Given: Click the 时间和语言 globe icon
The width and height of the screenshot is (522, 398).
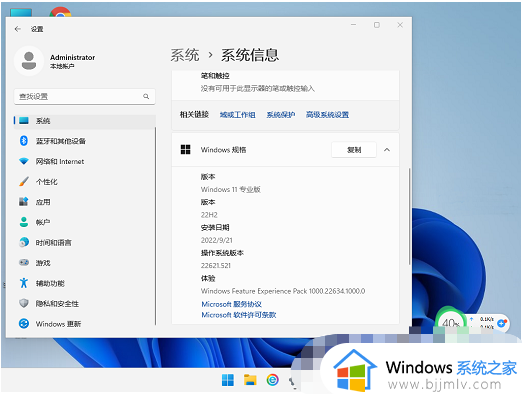Looking at the screenshot, I should (x=24, y=242).
